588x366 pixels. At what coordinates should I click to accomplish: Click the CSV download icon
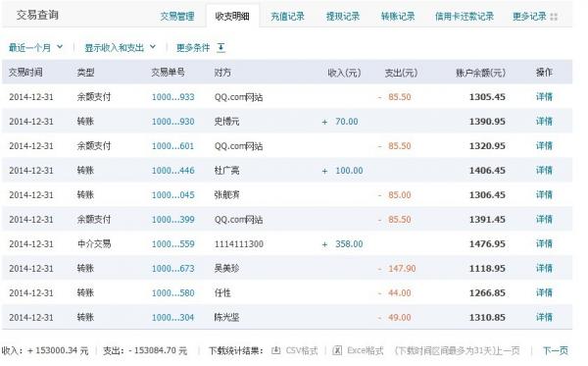[275, 350]
